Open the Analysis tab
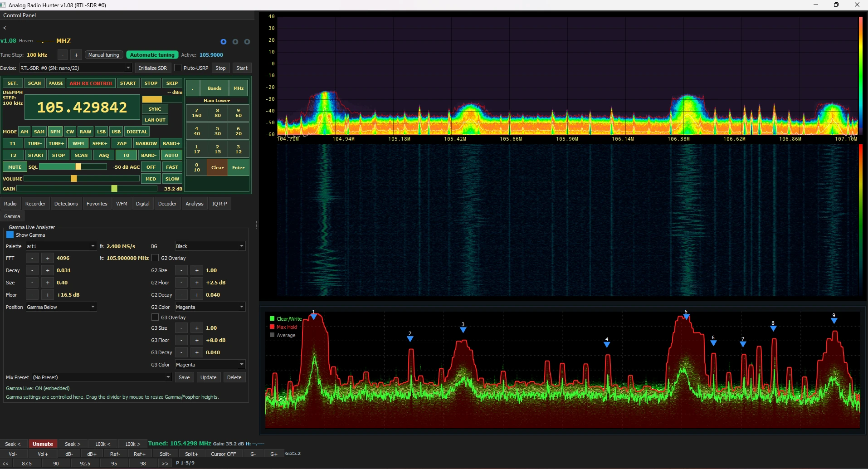 194,203
